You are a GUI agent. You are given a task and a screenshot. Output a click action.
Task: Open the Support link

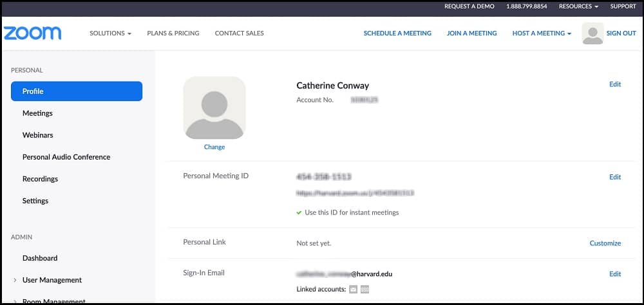[x=623, y=6]
